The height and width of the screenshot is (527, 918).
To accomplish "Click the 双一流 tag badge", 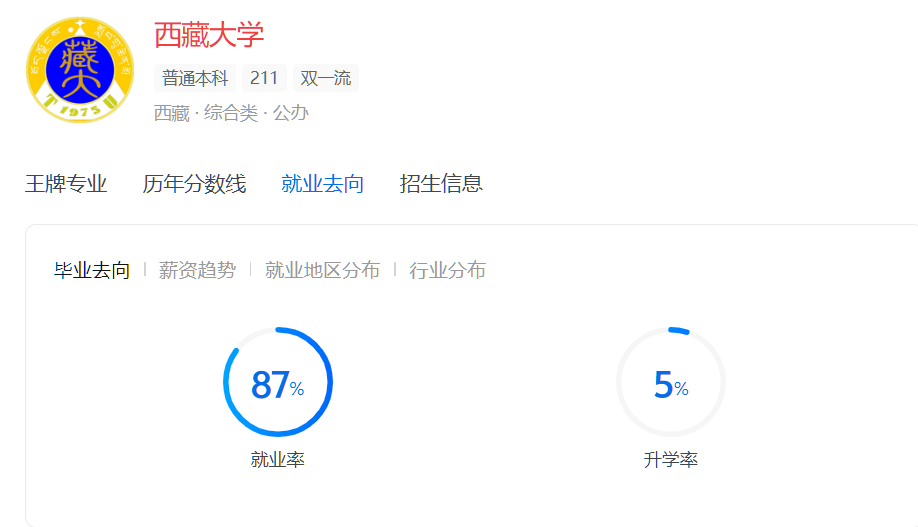I will pos(326,78).
